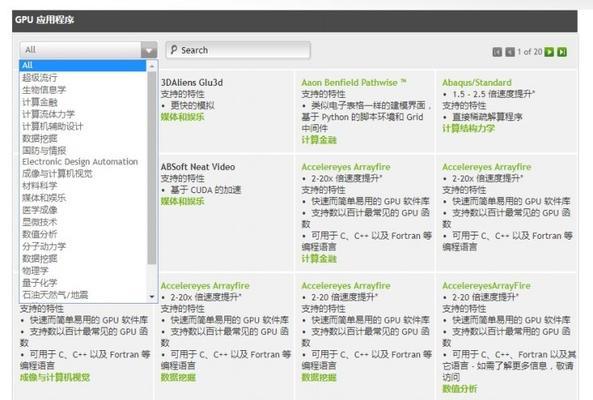593x400 pixels.
Task: Select 媒体和娱乐 in the dropdown list
Action: [x=44, y=198]
